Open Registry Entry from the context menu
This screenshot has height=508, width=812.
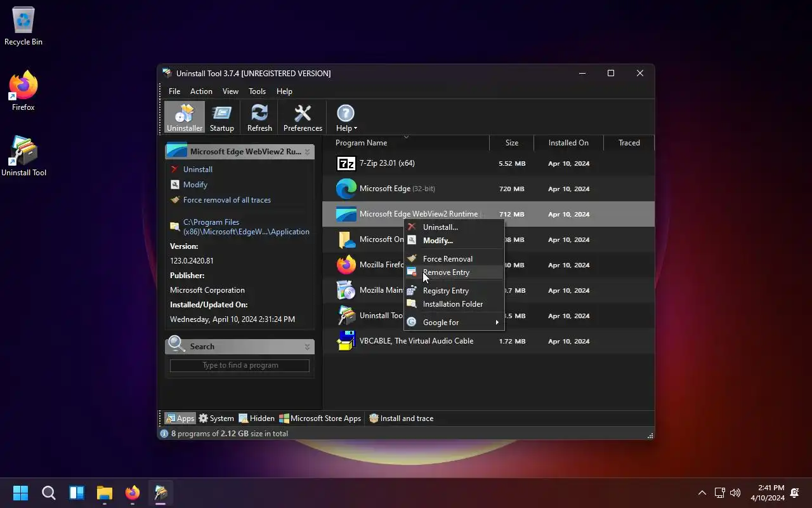(x=454, y=290)
